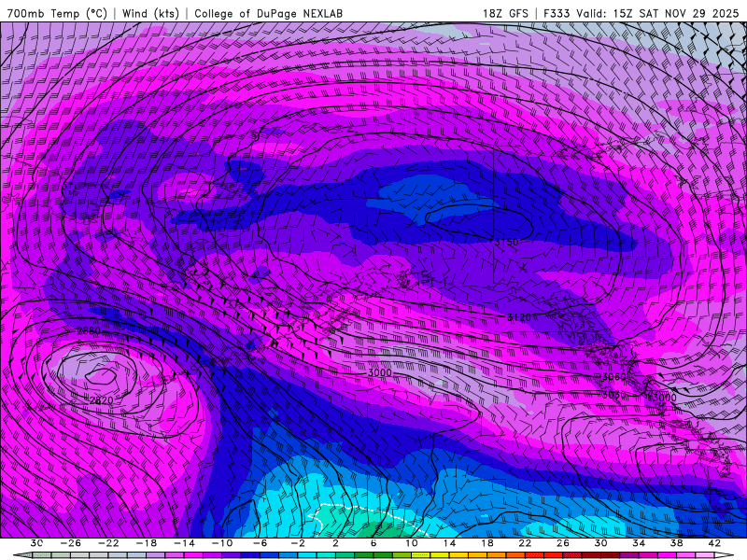Select the 'F333' forecast hour text
Viewport: 747px width, 560px height.
coord(557,13)
